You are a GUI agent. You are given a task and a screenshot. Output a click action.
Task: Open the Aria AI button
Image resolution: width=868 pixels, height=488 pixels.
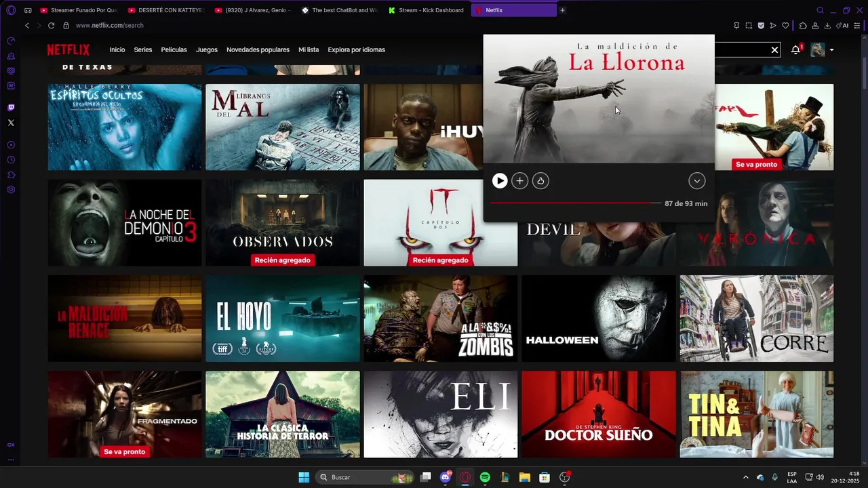(x=842, y=25)
